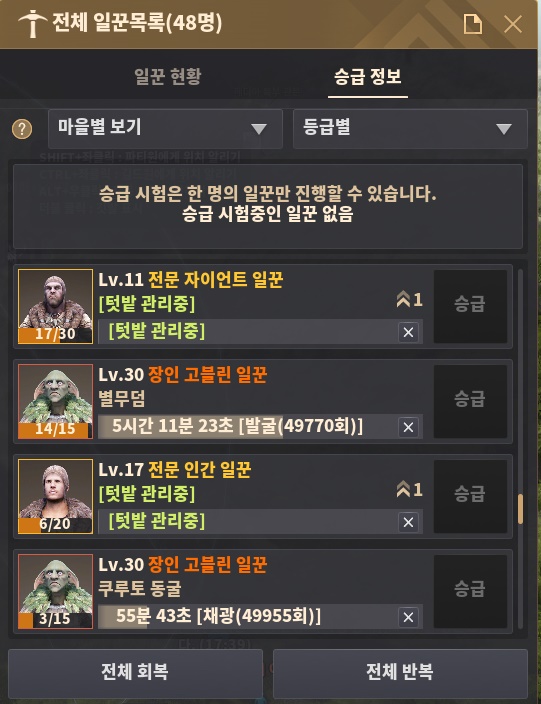Image resolution: width=541 pixels, height=704 pixels.
Task: Select the 별무덤 goblin worker portrait
Action: click(x=55, y=401)
